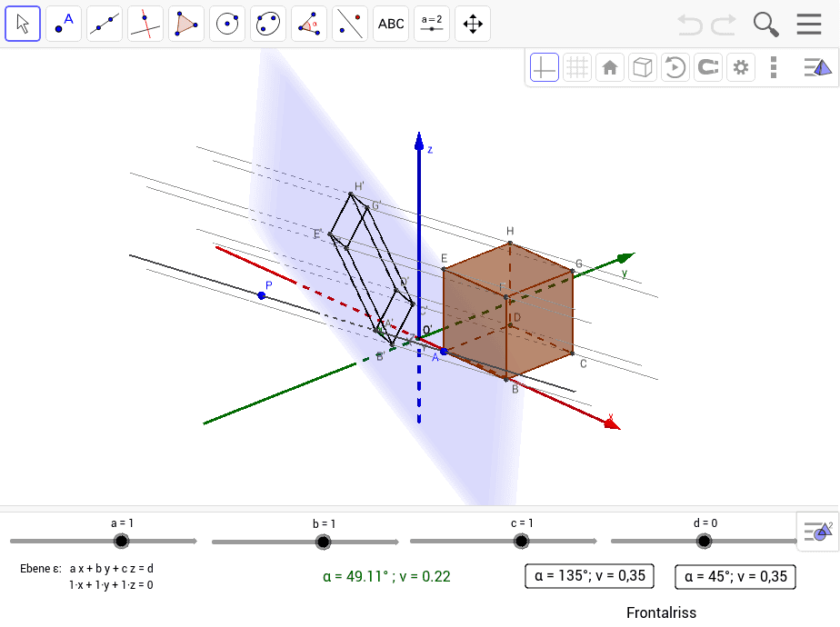This screenshot has width=840, height=627.
Task: Select blue point A of the cube
Action: pyautogui.click(x=444, y=352)
